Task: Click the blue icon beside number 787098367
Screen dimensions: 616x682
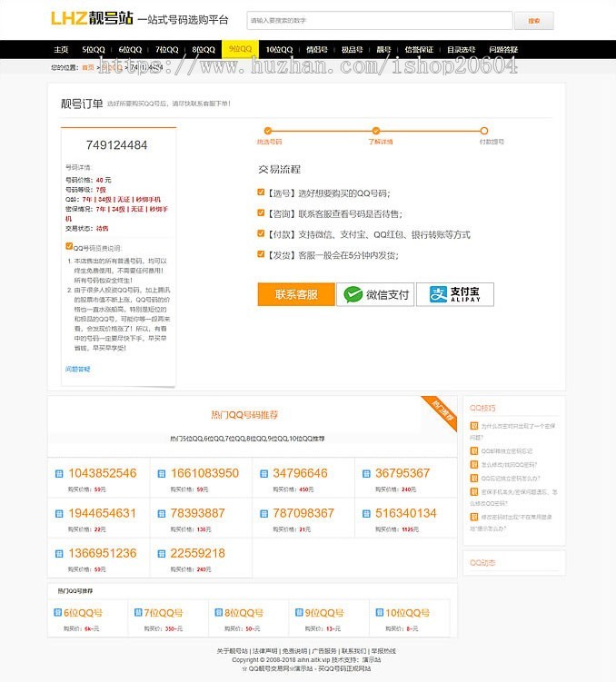Action: [263, 514]
